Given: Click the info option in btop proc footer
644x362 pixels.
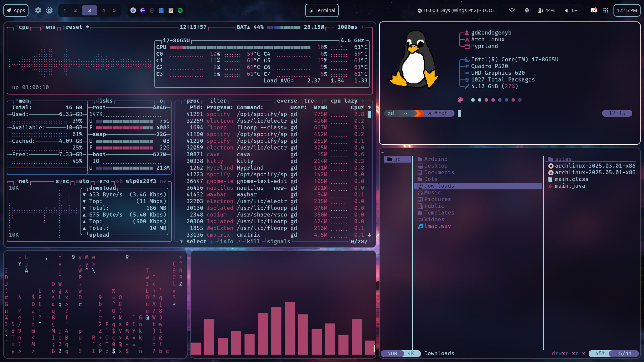Looking at the screenshot, I should (227, 241).
